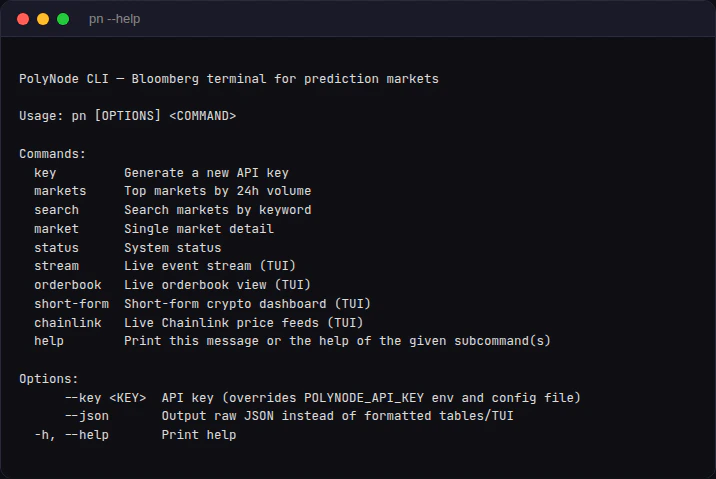The height and width of the screenshot is (479, 716).
Task: Click the 'short-form' command entry
Action: (x=71, y=303)
